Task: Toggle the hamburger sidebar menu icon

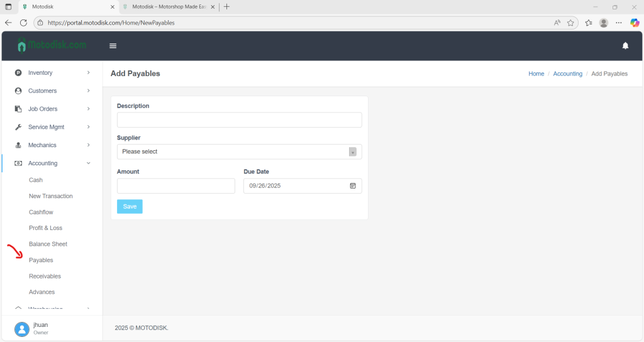Action: [x=113, y=46]
